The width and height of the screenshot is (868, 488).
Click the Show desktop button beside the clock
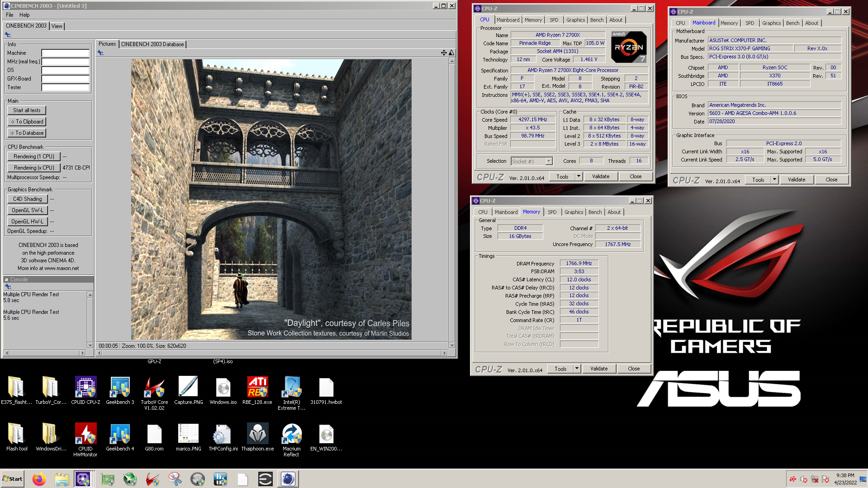(x=863, y=479)
